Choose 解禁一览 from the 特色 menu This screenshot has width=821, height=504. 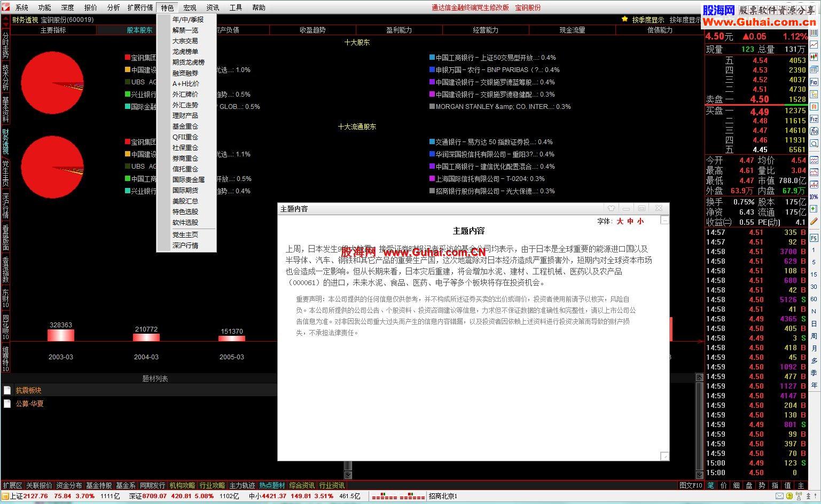pos(185,30)
